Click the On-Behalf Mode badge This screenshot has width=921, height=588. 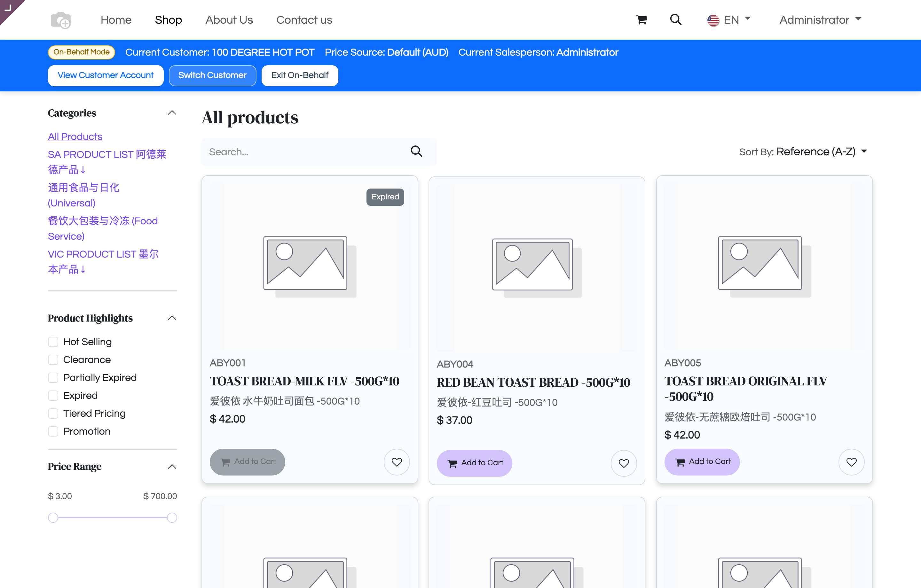point(82,52)
